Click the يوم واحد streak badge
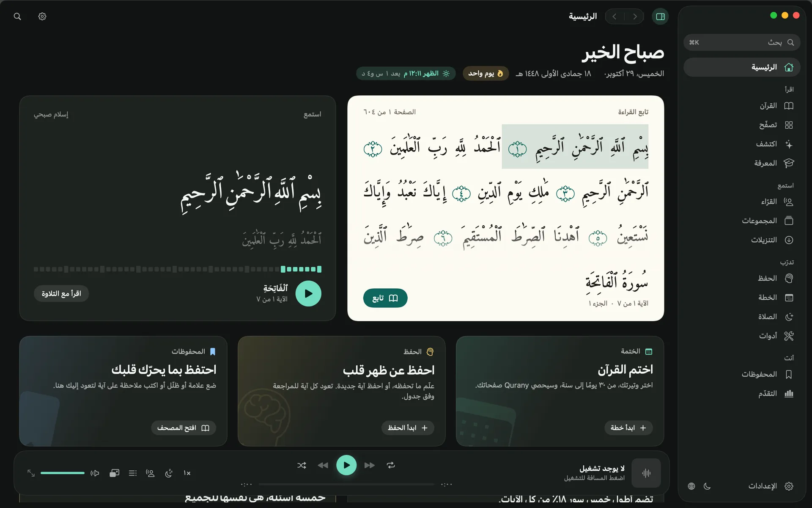Viewport: 812px width, 508px height. point(486,74)
